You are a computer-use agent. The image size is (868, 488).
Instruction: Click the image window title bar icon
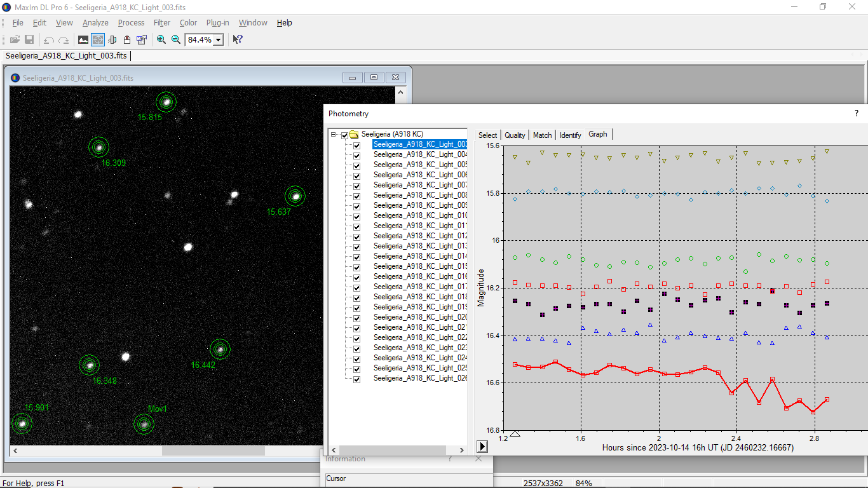(16, 78)
